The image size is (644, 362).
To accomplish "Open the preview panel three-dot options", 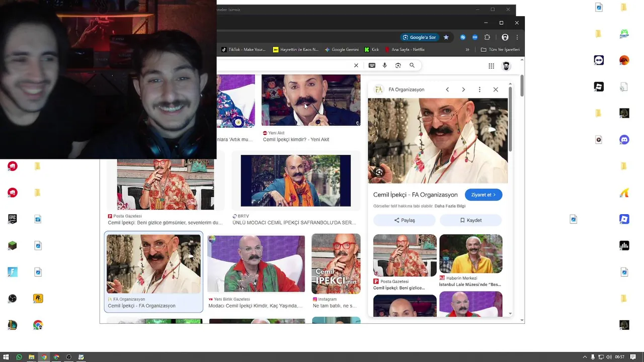I will [479, 89].
